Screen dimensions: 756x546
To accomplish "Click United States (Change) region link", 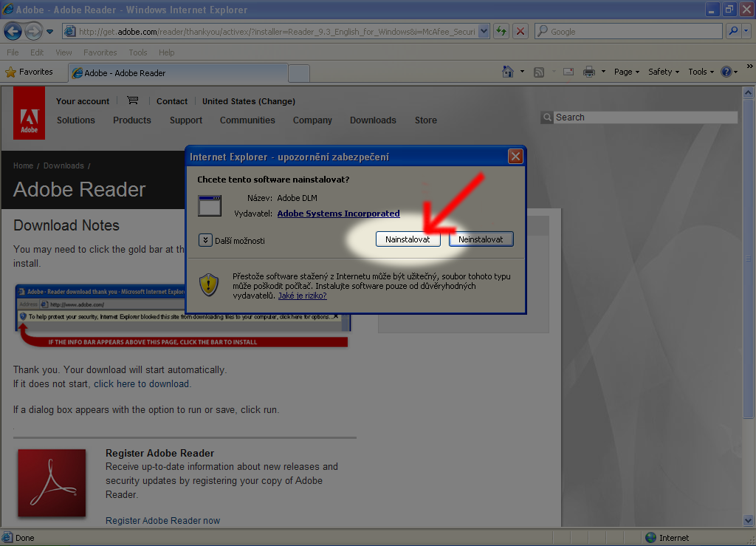I will point(249,101).
